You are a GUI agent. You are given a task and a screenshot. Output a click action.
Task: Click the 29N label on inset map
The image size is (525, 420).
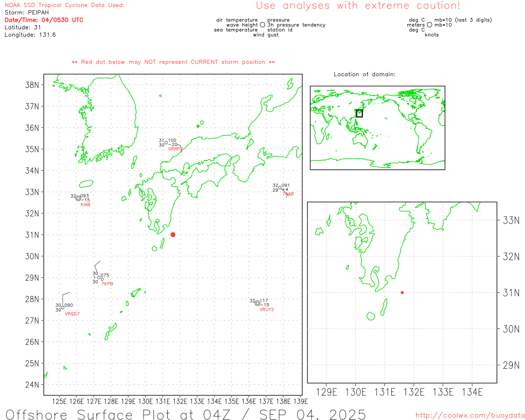(511, 365)
